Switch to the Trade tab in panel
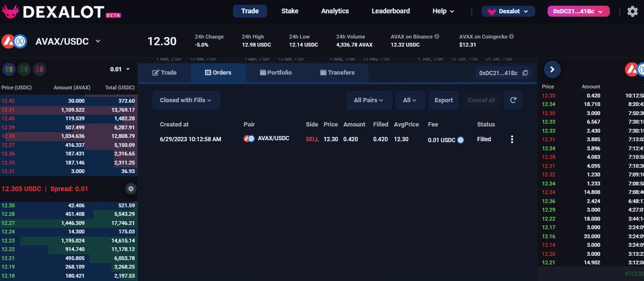Screen dimensions: 644x281 pos(164,73)
